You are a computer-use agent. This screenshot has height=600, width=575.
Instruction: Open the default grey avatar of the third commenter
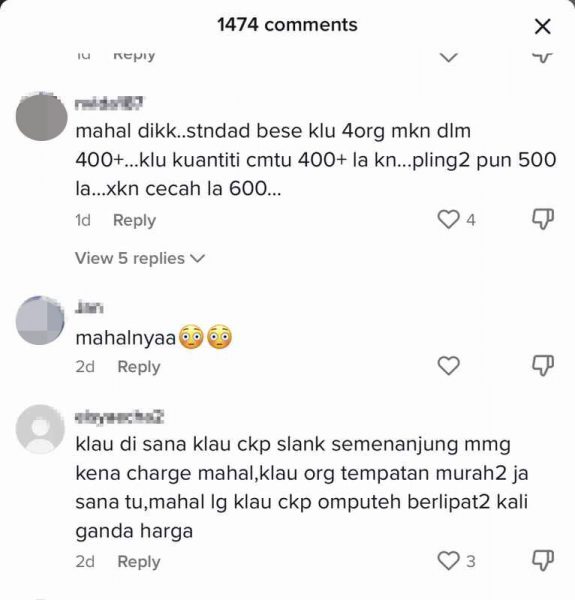tap(40, 429)
